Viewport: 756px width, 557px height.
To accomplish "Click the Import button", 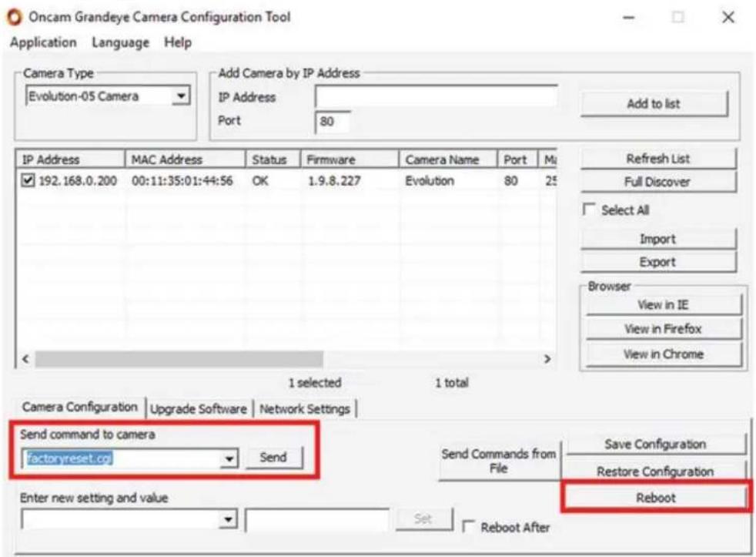I will 658,239.
